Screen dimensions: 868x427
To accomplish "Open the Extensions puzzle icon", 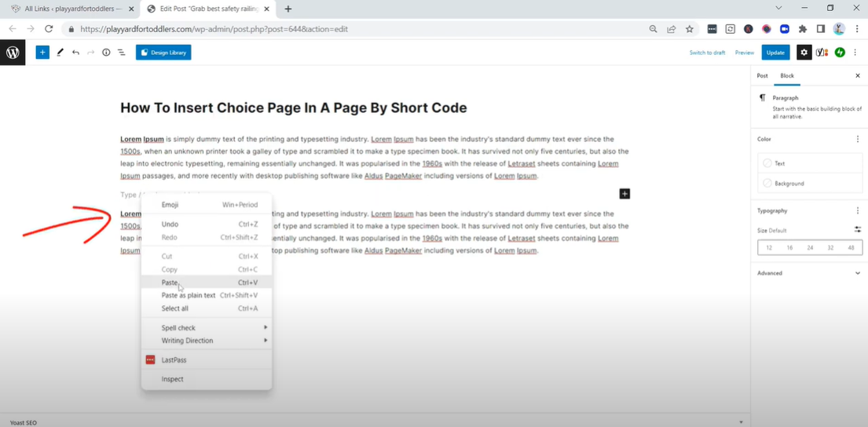I will [803, 29].
